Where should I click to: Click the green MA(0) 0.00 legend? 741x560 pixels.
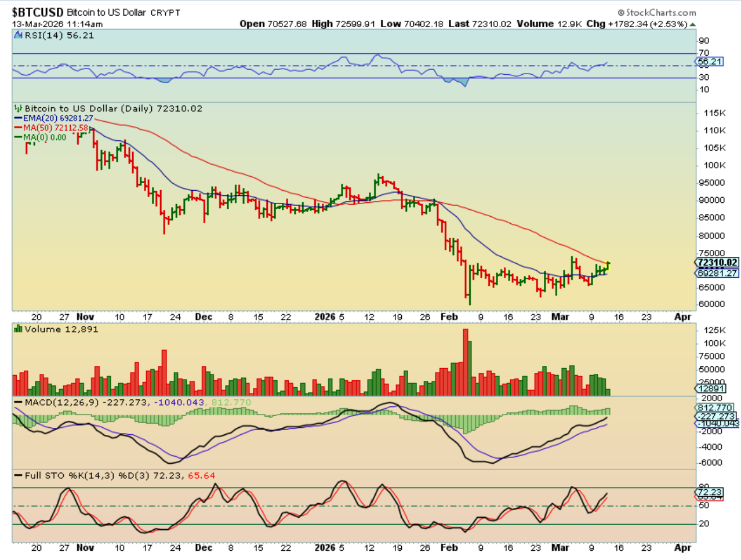(44, 137)
